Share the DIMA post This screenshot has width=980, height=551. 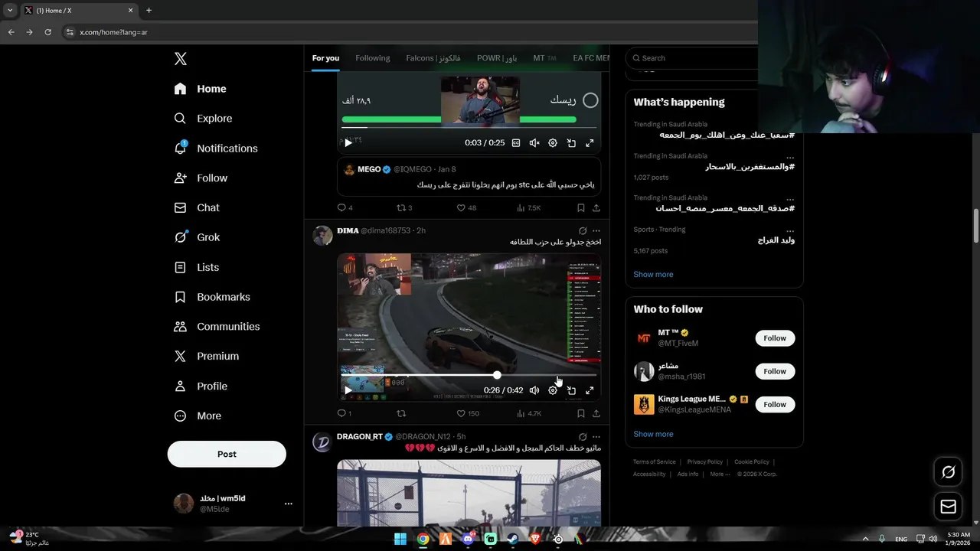596,413
